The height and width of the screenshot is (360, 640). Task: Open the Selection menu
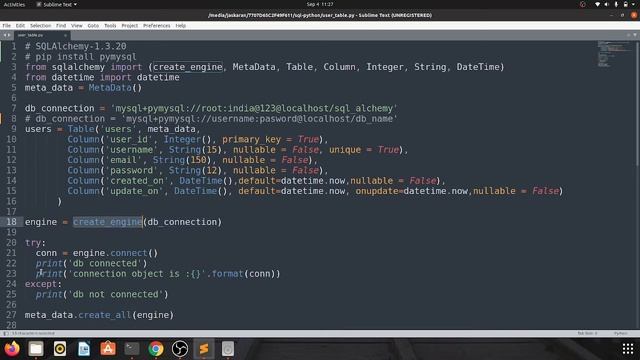(40, 25)
